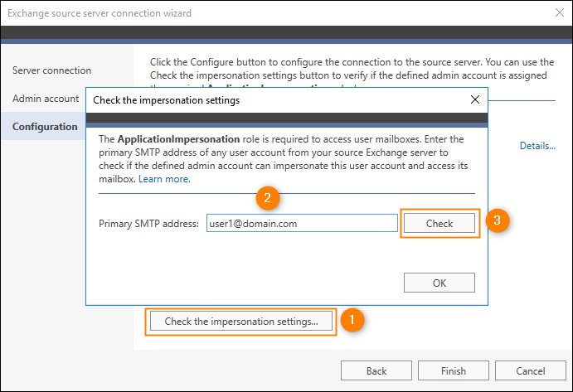Click the orange step 2 badge

tap(268, 198)
